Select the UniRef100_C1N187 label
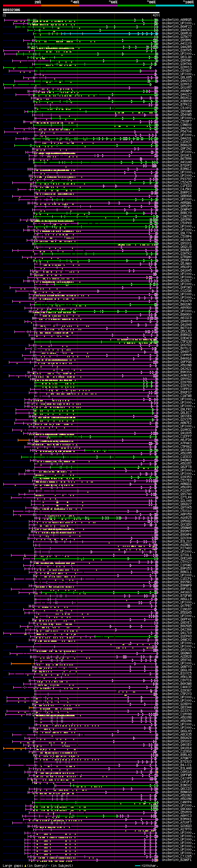The height and width of the screenshot is (868, 197). [177, 609]
